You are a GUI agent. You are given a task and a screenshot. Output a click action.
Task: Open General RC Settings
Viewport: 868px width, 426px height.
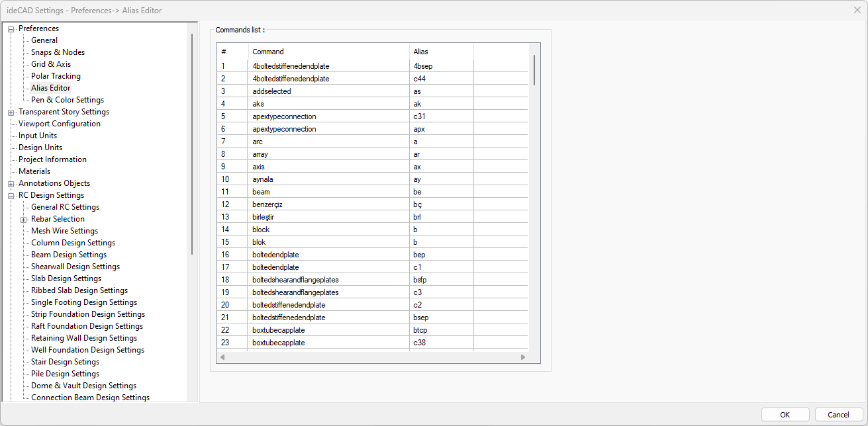[65, 207]
